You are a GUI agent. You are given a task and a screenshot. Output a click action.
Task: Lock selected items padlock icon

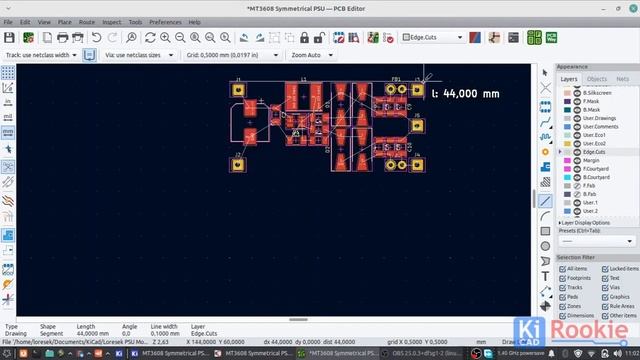click(304, 38)
